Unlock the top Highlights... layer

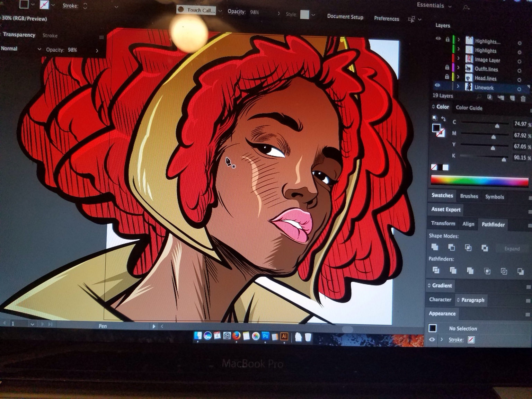coord(447,39)
